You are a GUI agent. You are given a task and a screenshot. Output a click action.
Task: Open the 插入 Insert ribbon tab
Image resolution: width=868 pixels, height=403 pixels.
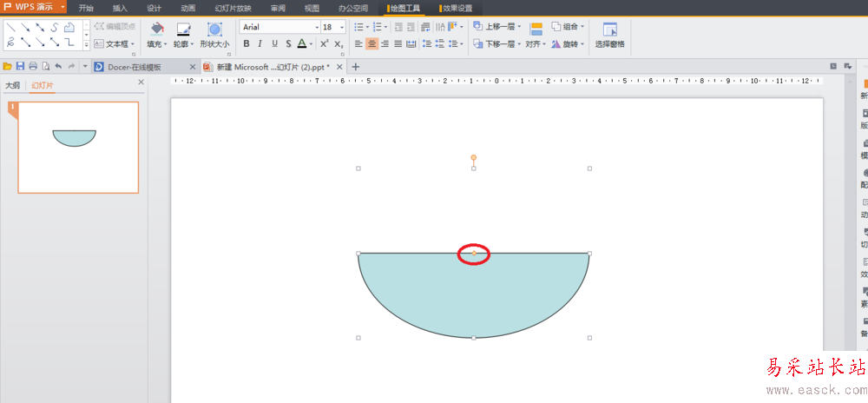tap(120, 9)
